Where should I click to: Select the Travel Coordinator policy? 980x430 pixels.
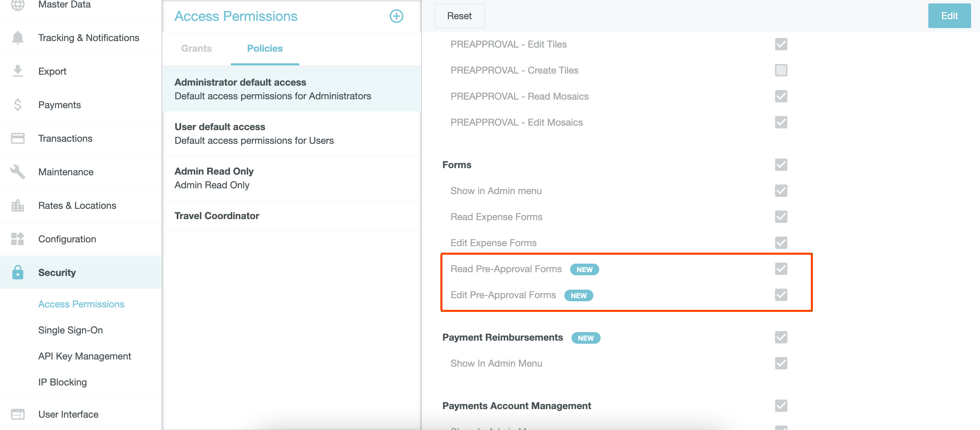[x=217, y=216]
